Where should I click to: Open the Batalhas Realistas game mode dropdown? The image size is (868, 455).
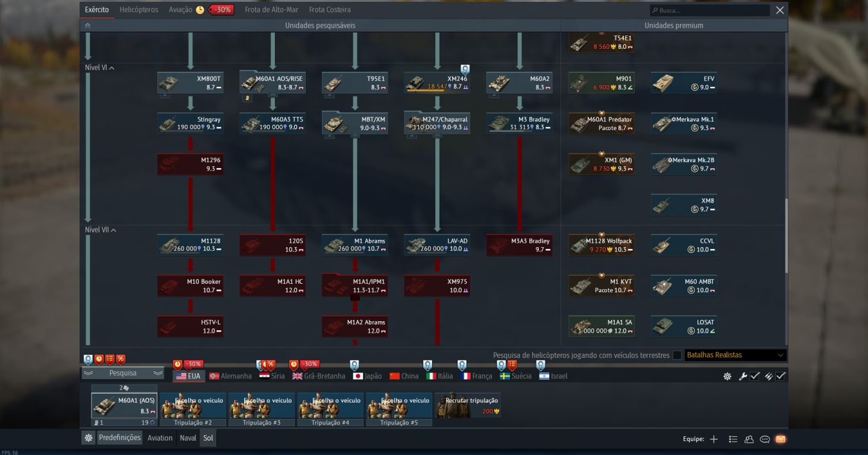[735, 355]
